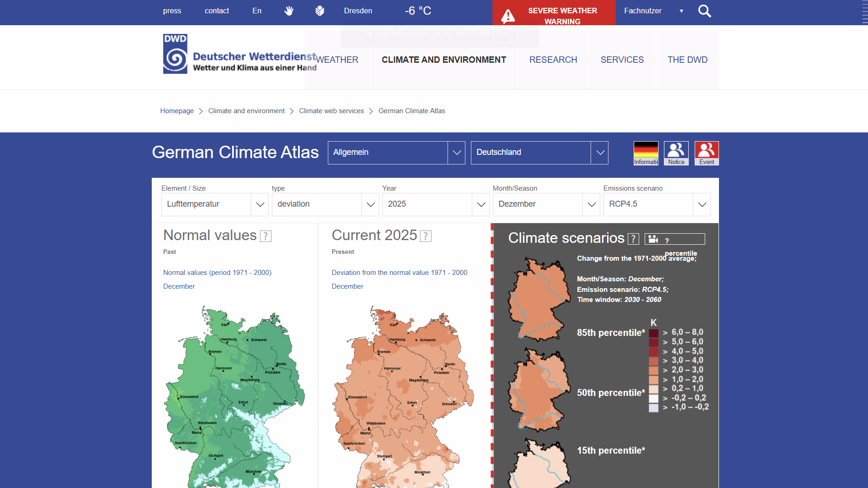Click the video camera icon in Climate scenarios
Screen dimensions: 868x488
pos(652,239)
